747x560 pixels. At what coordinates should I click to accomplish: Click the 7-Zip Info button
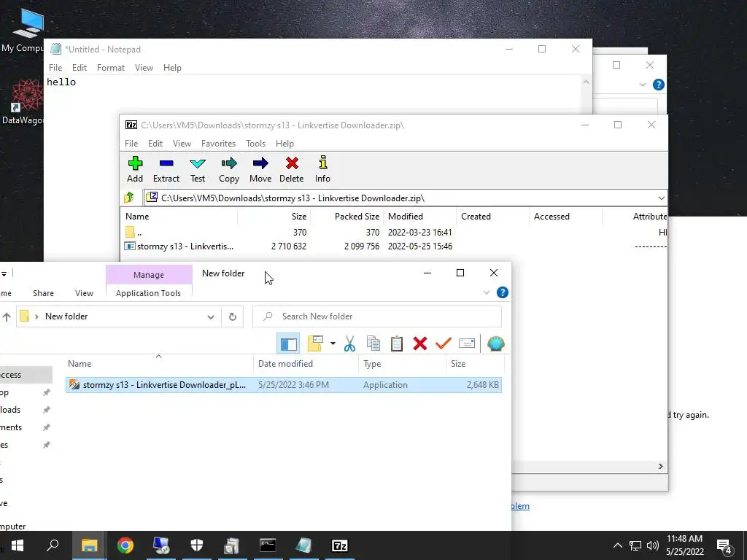[322, 169]
